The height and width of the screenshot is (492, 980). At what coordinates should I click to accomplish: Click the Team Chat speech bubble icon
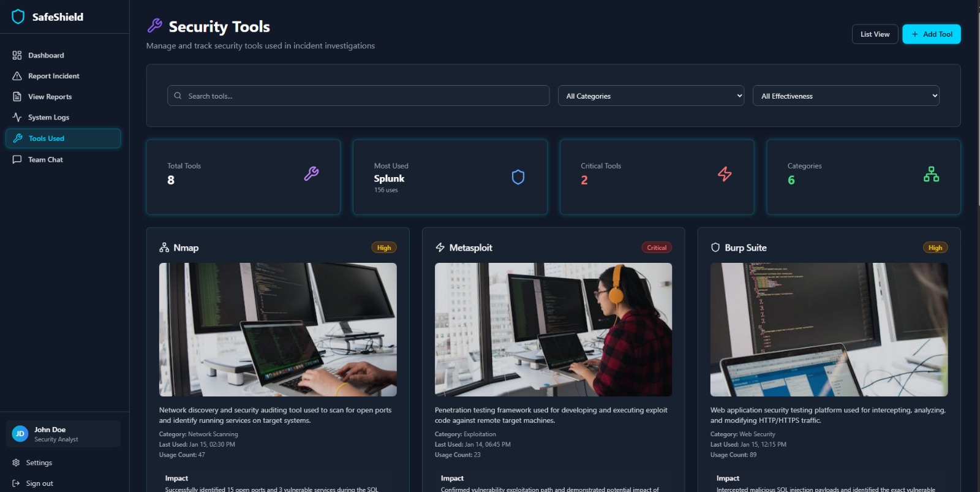[x=17, y=159]
